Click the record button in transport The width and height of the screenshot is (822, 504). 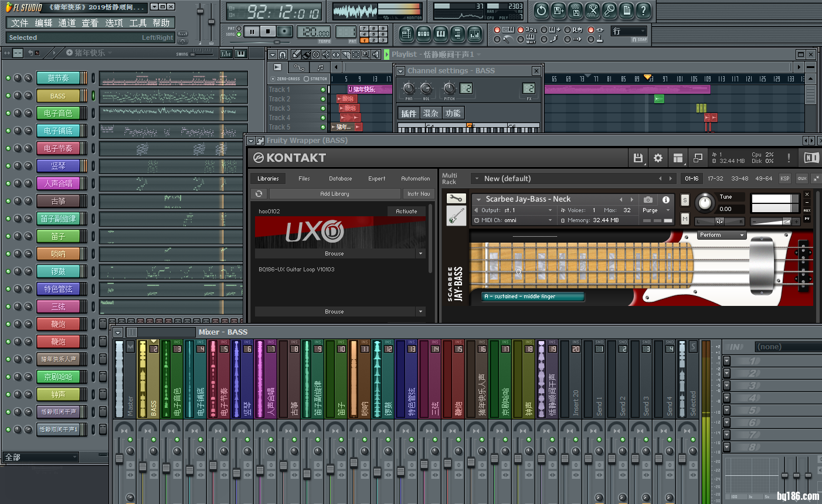click(284, 32)
